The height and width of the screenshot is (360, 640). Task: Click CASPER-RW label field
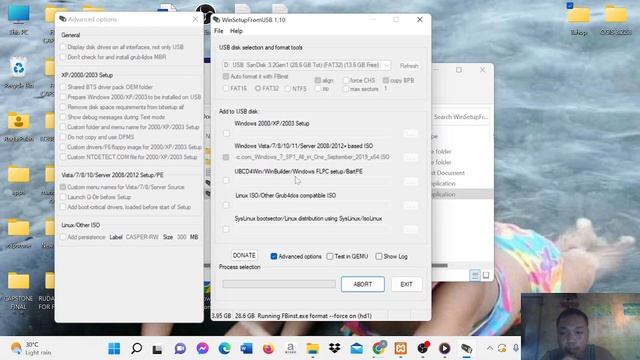142,237
